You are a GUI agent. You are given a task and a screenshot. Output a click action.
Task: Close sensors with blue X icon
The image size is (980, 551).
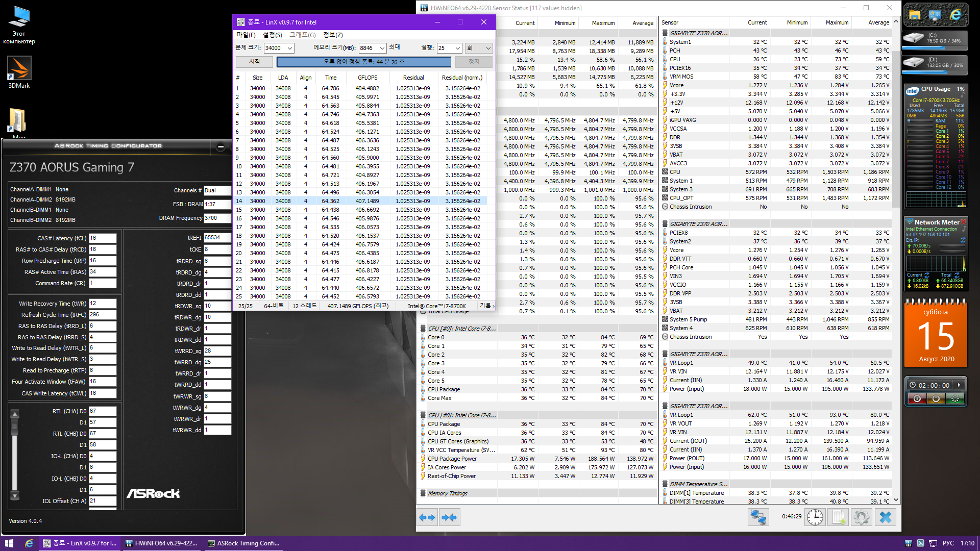pos(886,517)
